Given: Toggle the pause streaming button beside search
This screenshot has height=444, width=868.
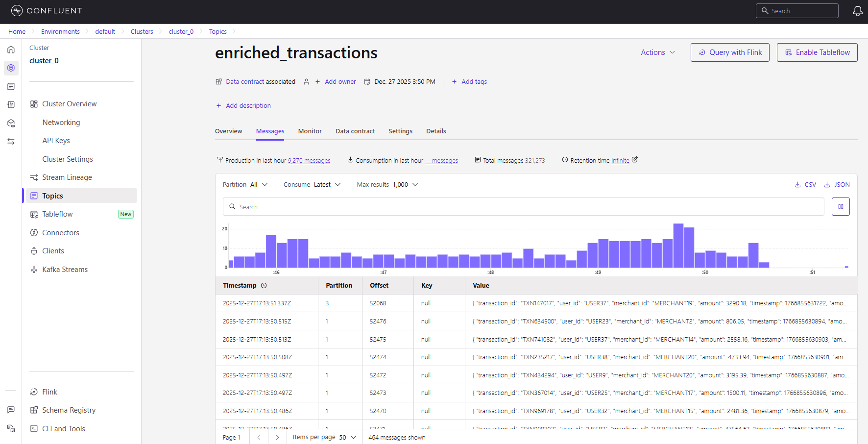Looking at the screenshot, I should [841, 207].
